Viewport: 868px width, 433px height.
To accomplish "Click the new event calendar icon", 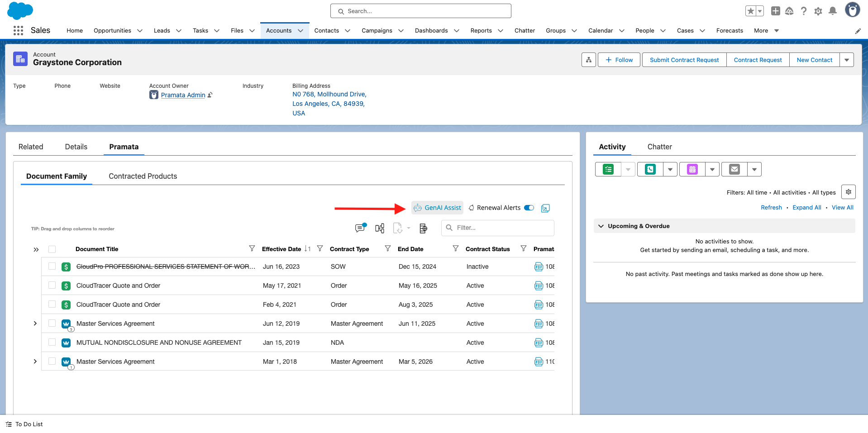I will tap(692, 169).
